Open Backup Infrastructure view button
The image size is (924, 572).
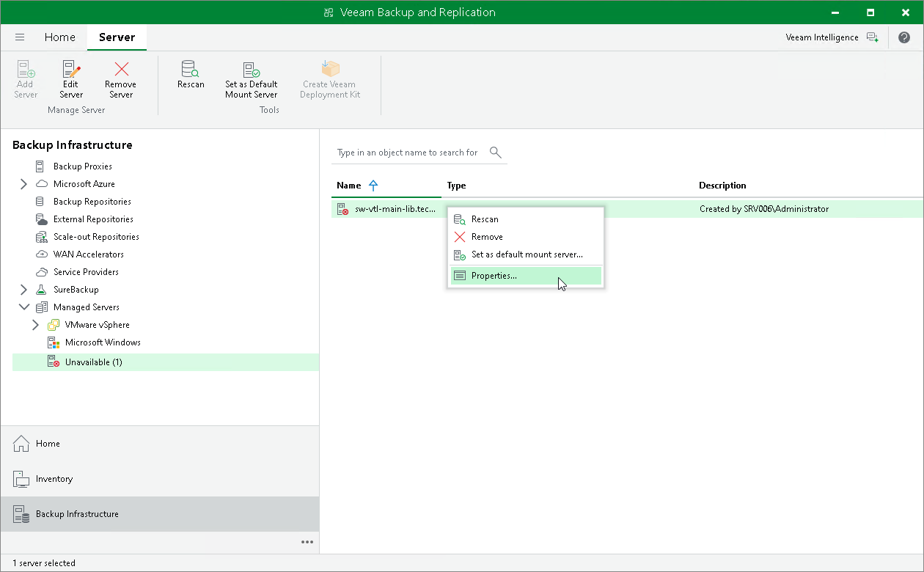[x=160, y=514]
